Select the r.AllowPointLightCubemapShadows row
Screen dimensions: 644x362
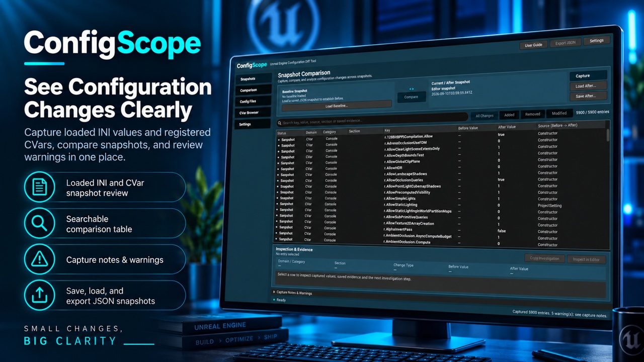[x=442, y=187]
